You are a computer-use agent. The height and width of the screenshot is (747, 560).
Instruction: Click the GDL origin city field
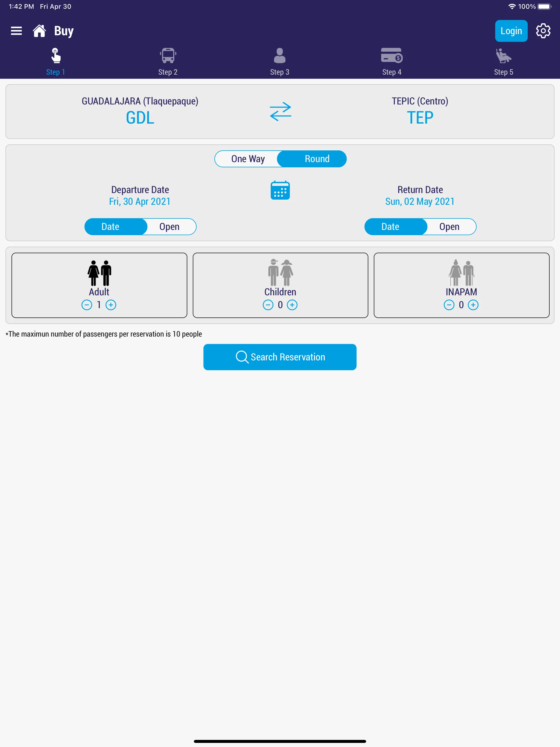[x=140, y=110]
